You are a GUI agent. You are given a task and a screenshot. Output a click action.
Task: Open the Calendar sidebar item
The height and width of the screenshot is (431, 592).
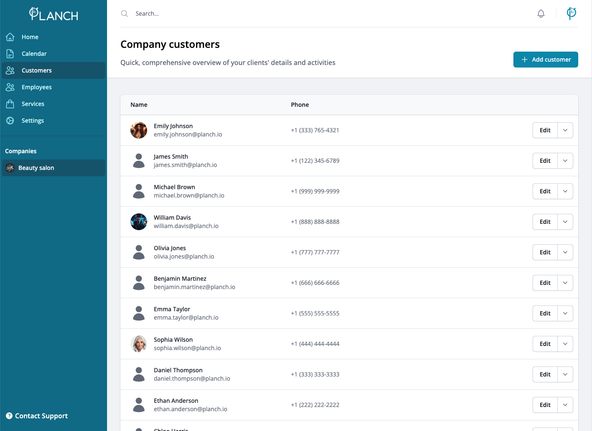(53, 54)
